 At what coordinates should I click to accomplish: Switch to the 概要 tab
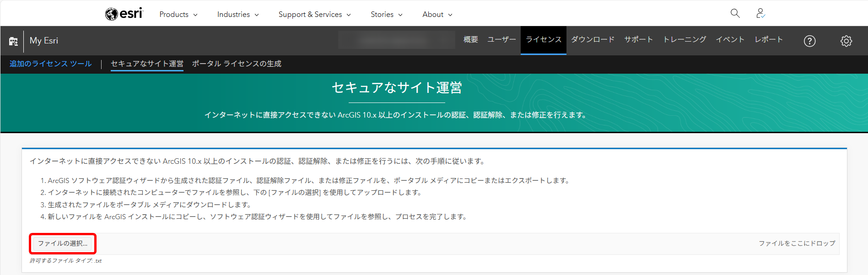point(470,40)
